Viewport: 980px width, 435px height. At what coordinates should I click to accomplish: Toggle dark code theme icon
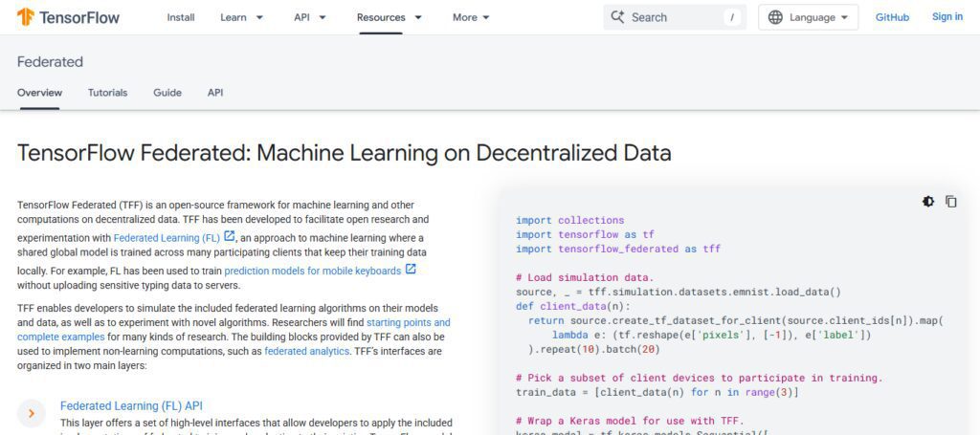[928, 202]
